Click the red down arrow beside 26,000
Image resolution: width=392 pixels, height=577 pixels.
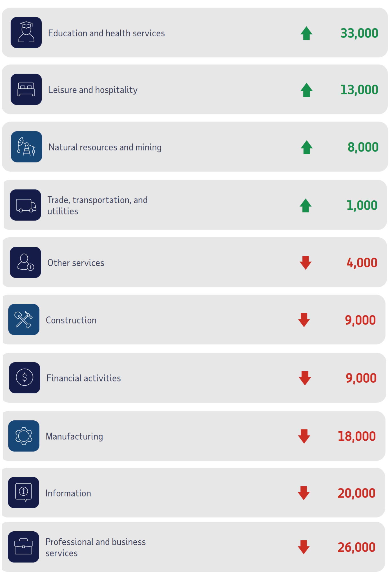coord(304,547)
